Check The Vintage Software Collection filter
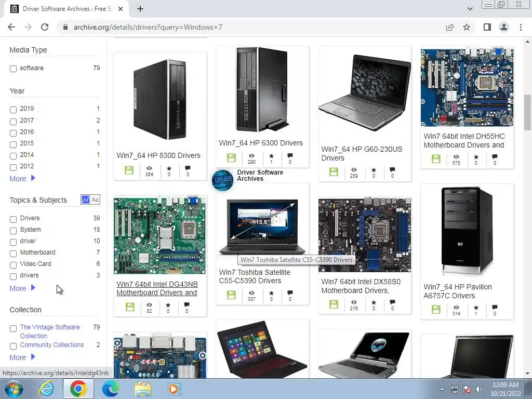532x399 pixels. [13, 328]
